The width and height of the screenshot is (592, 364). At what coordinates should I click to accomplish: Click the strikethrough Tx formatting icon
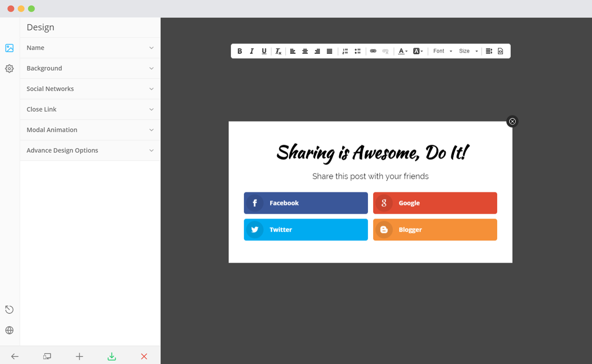pos(278,51)
